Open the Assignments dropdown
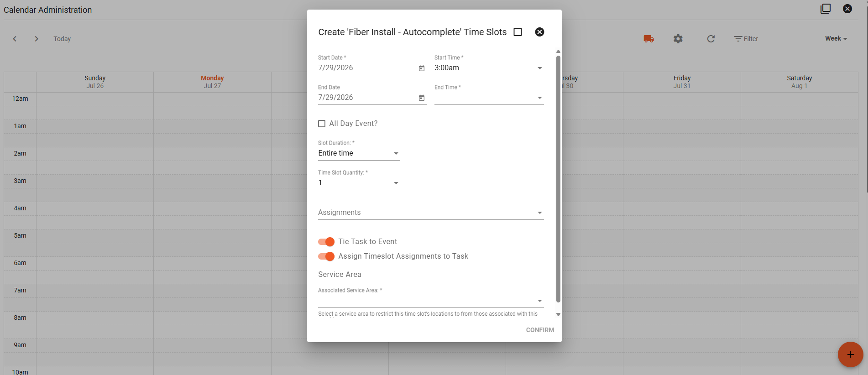This screenshot has height=375, width=868. (431, 213)
